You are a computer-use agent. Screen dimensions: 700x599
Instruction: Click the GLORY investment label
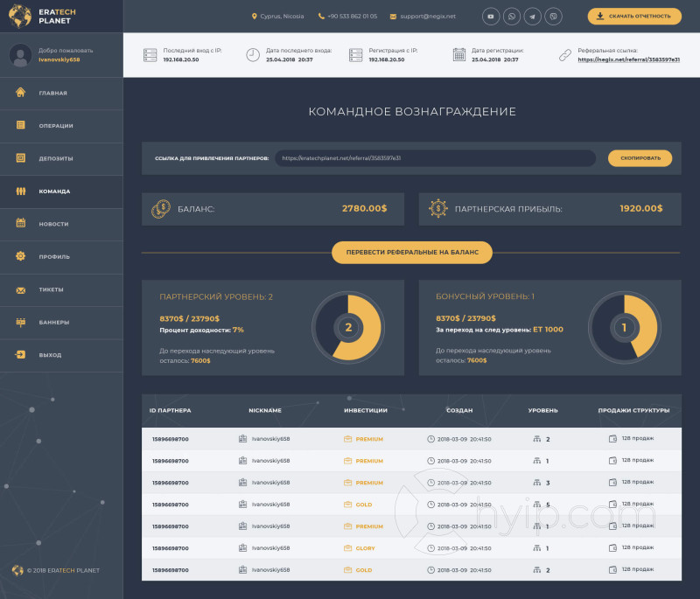[x=365, y=548]
